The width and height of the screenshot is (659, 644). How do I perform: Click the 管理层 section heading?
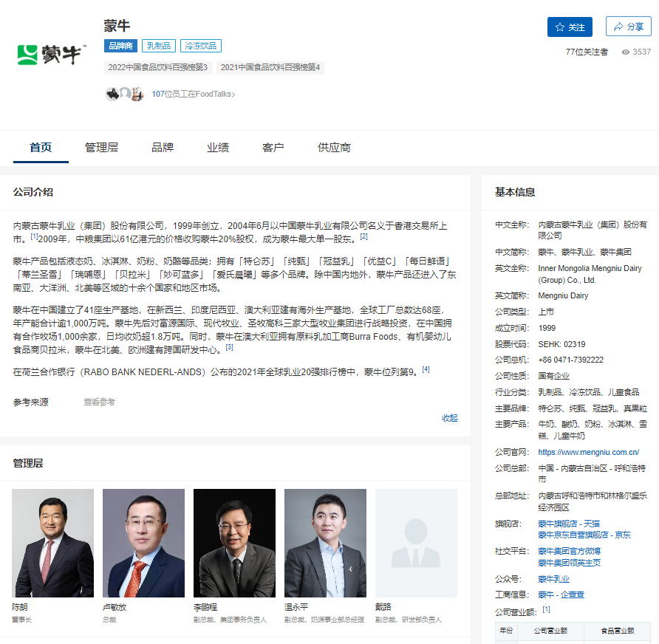28,463
